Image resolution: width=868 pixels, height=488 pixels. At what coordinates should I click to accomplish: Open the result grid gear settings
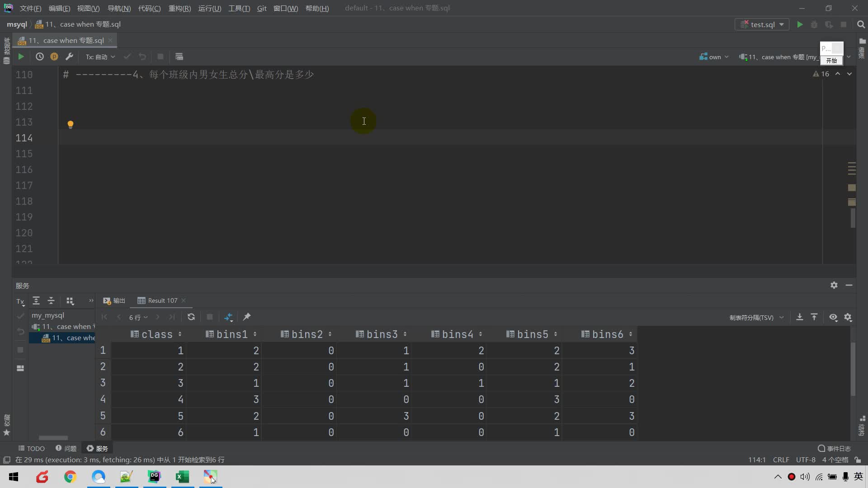click(x=848, y=317)
